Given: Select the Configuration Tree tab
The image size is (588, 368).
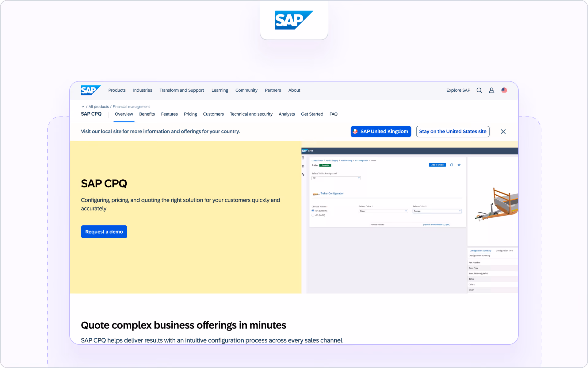Looking at the screenshot, I should click(x=504, y=251).
